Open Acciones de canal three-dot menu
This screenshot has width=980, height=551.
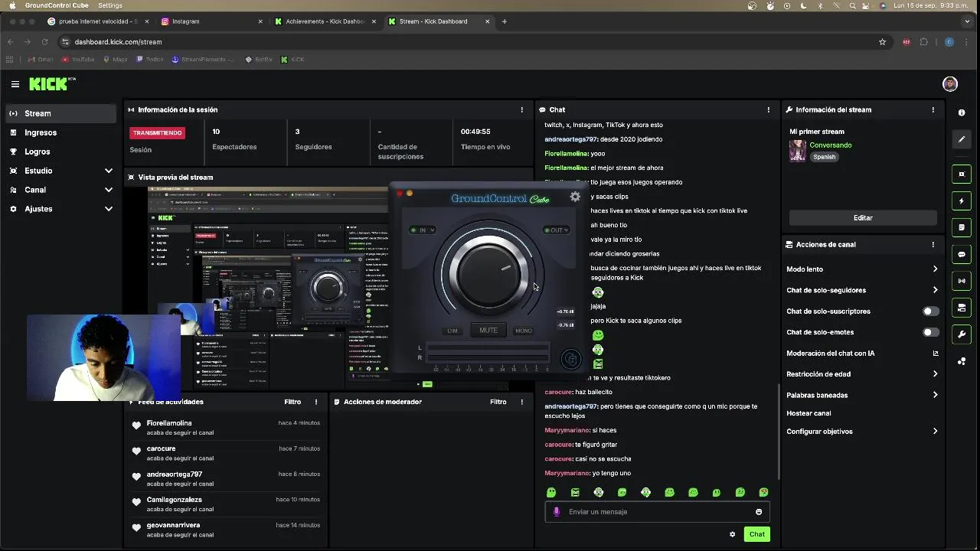click(x=933, y=245)
